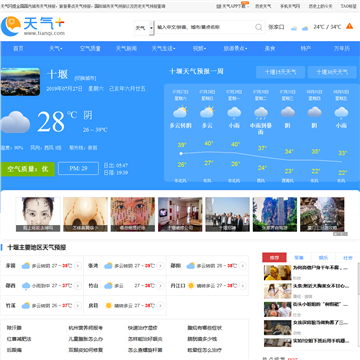Click the sunny icon in the 房县 row
The image size is (360, 360).
(109, 305)
